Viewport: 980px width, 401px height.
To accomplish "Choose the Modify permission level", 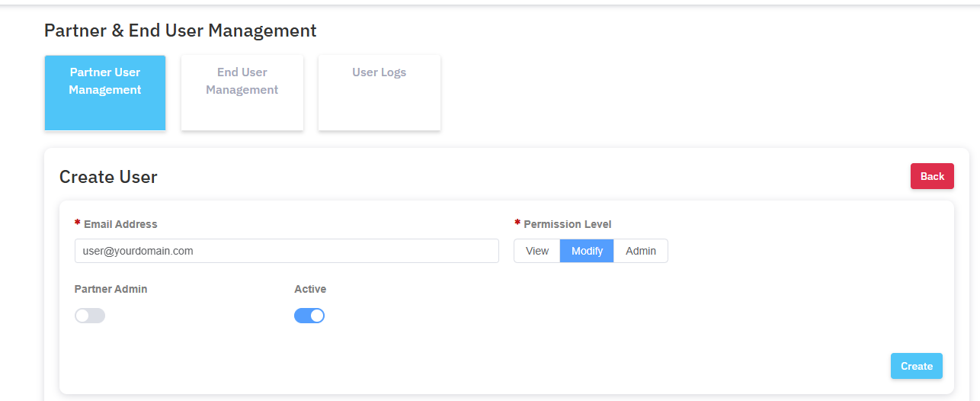I will click(587, 251).
